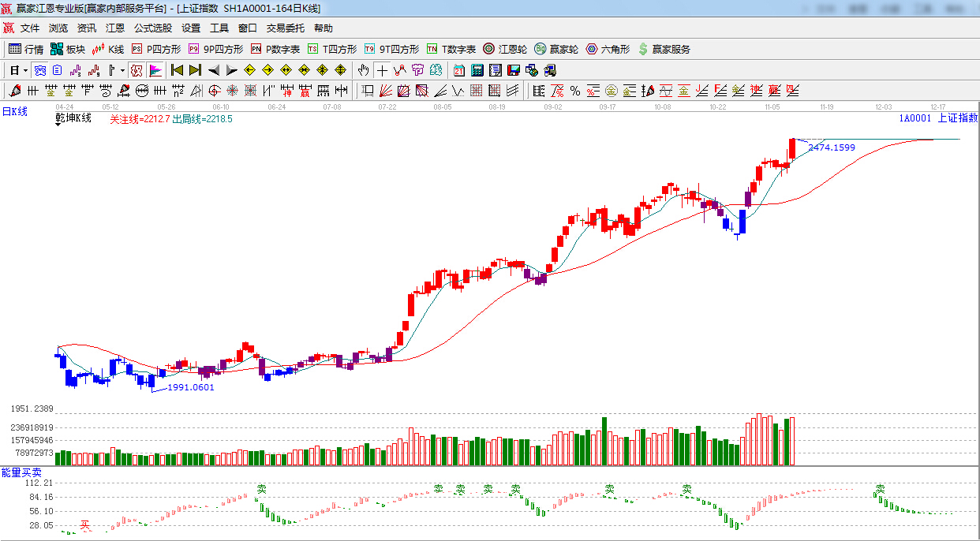This screenshot has height=541, width=980.
Task: Toggle the pressed colored flag chart button
Action: [155, 70]
